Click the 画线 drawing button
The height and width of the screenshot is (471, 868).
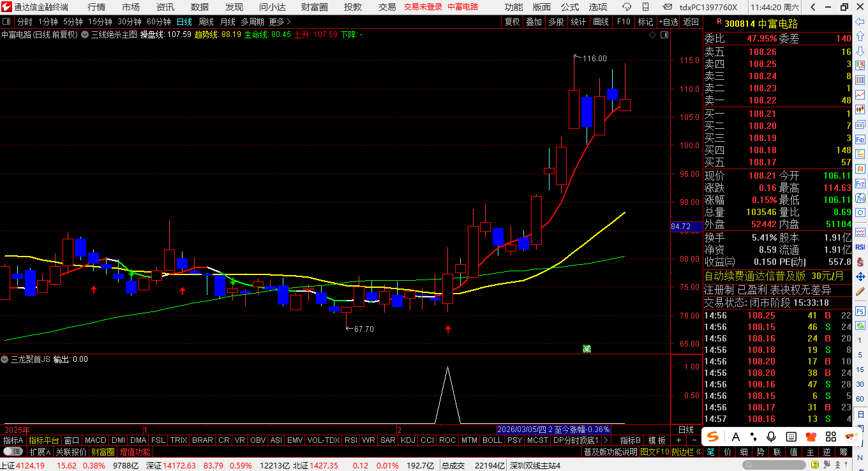tap(601, 22)
